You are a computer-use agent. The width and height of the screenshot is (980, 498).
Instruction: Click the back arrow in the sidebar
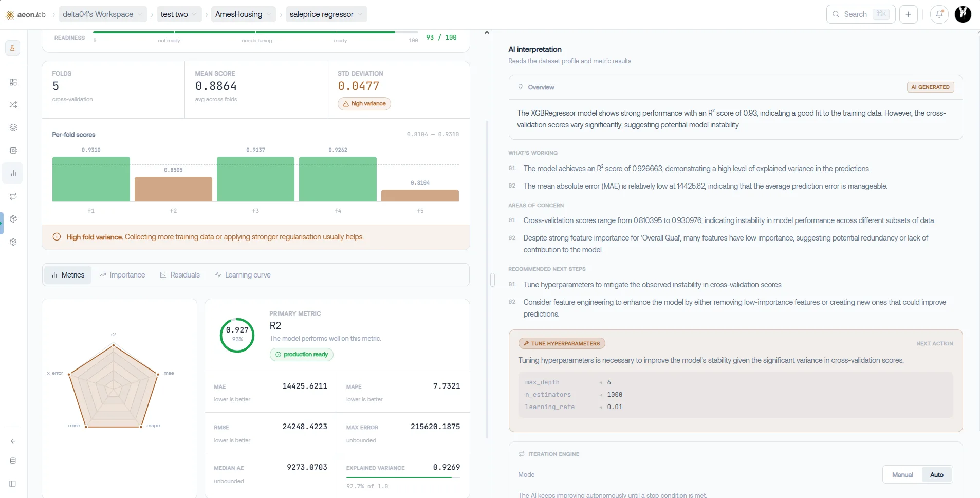click(13, 441)
